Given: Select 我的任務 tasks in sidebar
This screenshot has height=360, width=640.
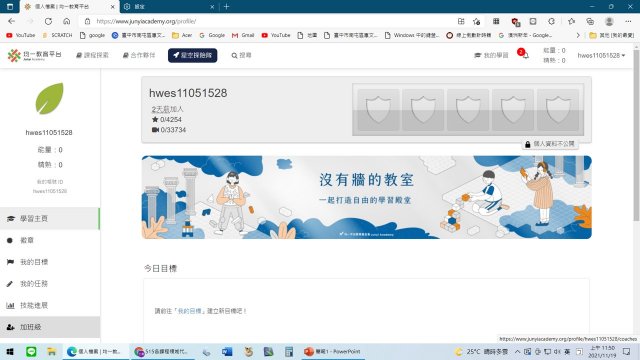Looking at the screenshot, I should [x=50, y=283].
